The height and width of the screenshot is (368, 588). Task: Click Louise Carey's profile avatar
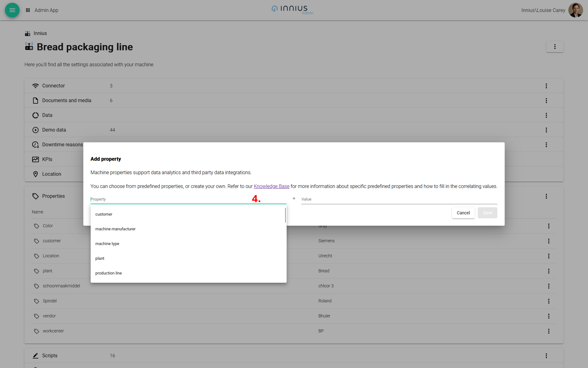[x=575, y=10]
